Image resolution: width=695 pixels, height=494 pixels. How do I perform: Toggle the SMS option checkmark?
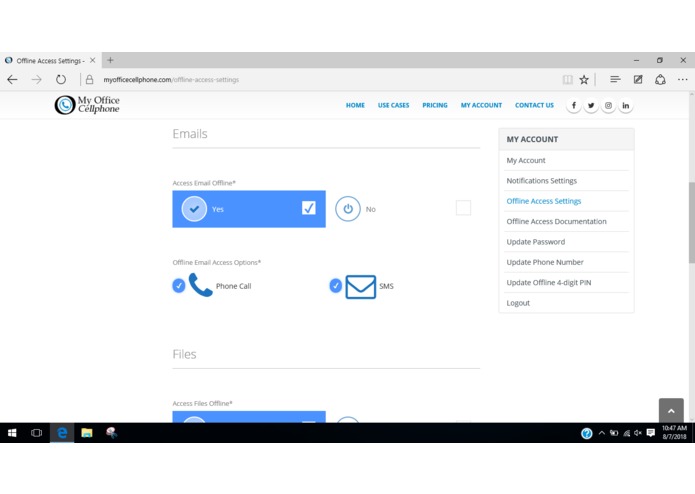(x=336, y=286)
